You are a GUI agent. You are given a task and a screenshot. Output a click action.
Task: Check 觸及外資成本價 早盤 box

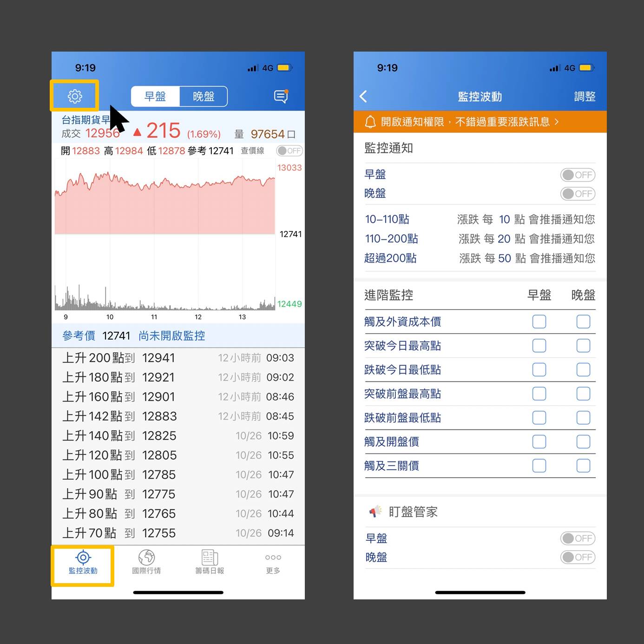(x=539, y=322)
